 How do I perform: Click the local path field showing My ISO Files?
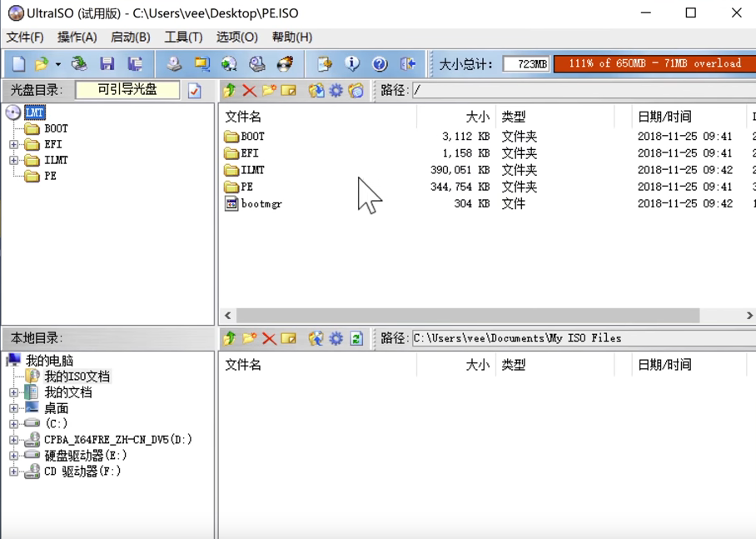584,338
